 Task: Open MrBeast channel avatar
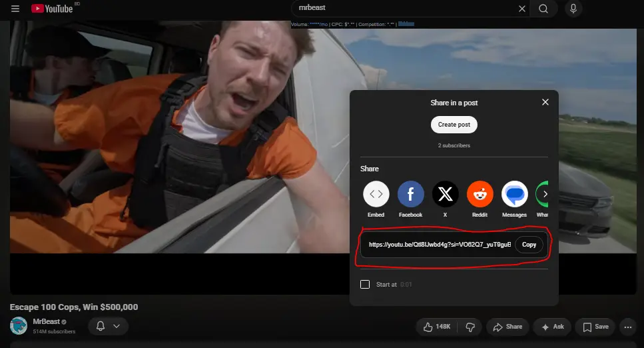tap(19, 326)
